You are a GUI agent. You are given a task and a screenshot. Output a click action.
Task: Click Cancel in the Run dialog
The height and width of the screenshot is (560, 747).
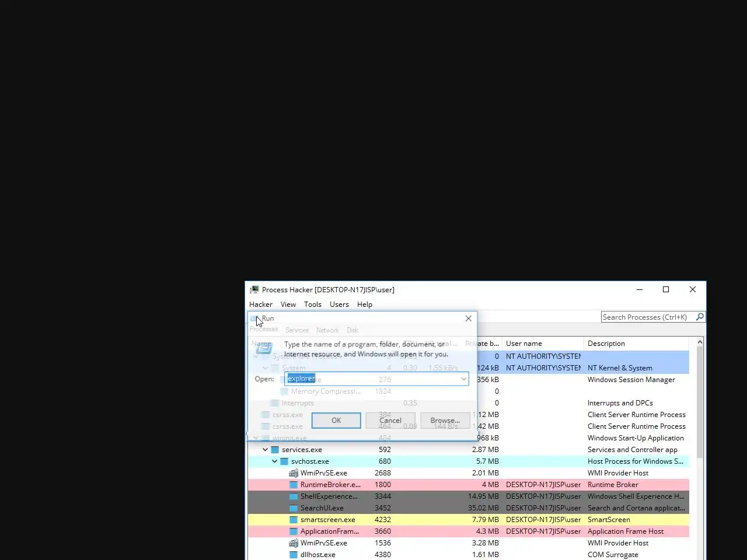[390, 421]
